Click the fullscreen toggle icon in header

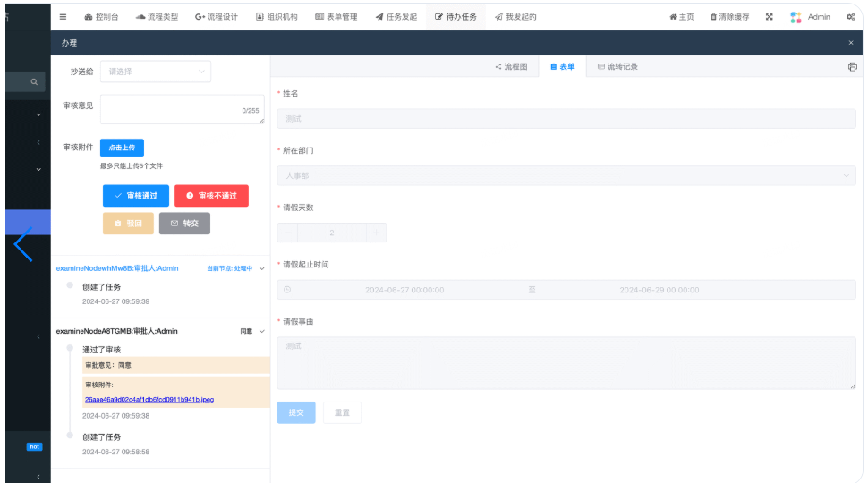769,17
